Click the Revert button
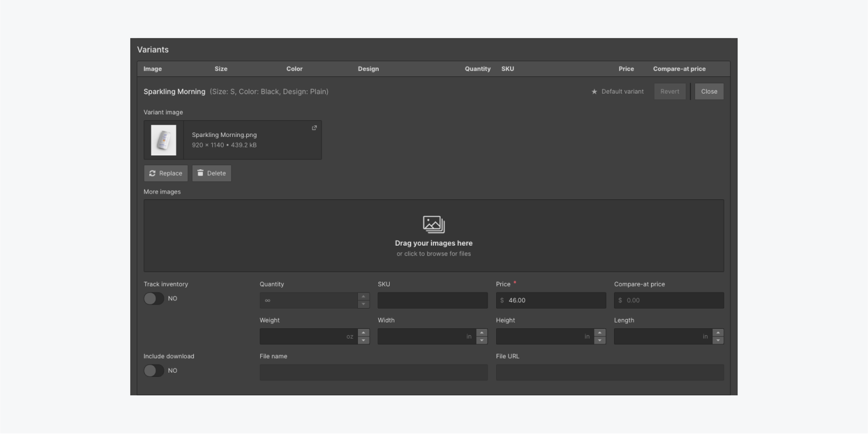This screenshot has height=434, width=868. pos(670,91)
